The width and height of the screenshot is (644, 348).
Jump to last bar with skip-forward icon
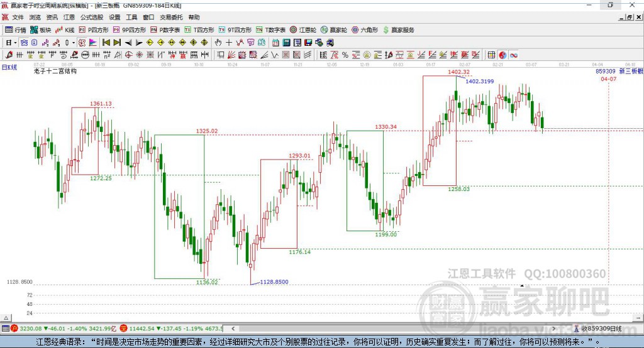click(x=117, y=43)
